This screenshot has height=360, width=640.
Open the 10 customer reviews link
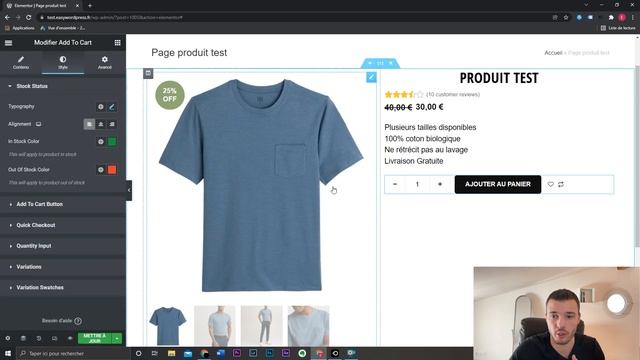(x=453, y=94)
